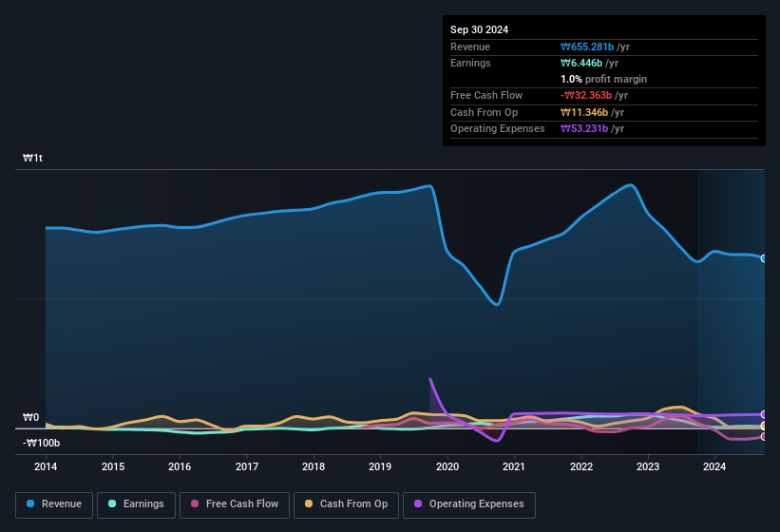780x532 pixels.
Task: Toggle the Operating Expenses legend button
Action: click(x=469, y=504)
